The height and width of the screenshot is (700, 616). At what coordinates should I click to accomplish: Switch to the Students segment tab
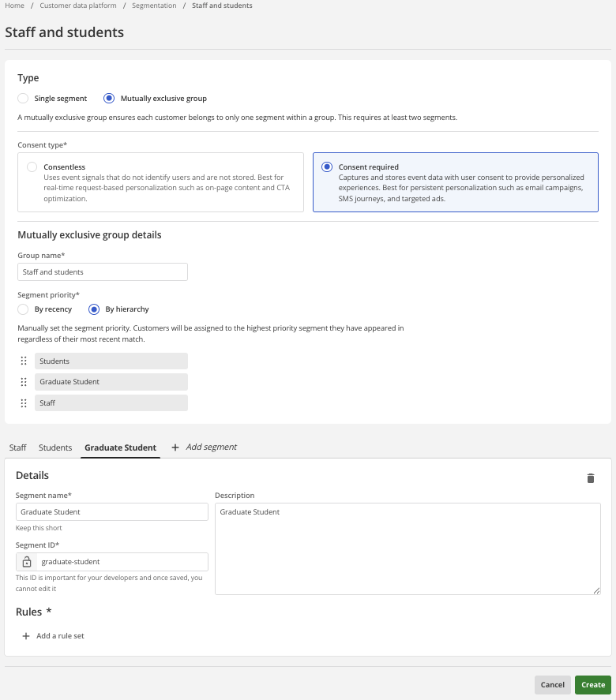pyautogui.click(x=55, y=447)
